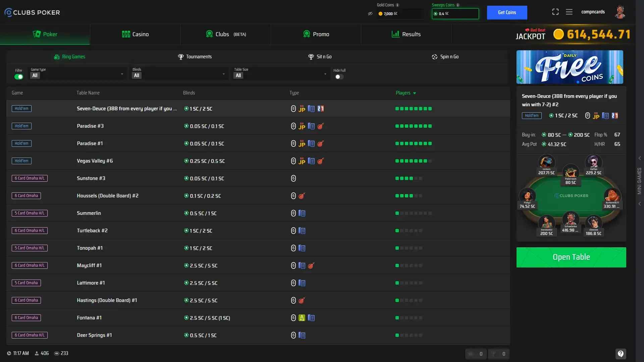This screenshot has width=644, height=362.
Task: Switch to the Tournaments tab
Action: point(195,57)
